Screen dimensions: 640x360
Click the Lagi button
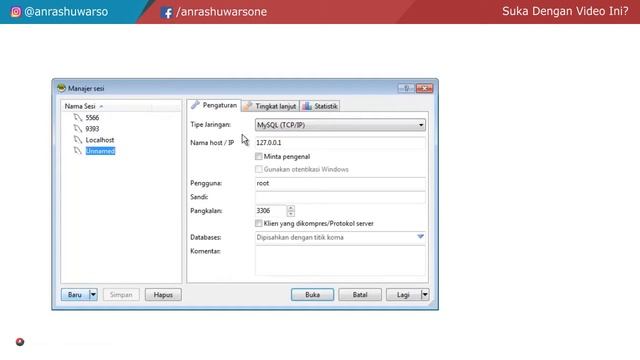[403, 295]
